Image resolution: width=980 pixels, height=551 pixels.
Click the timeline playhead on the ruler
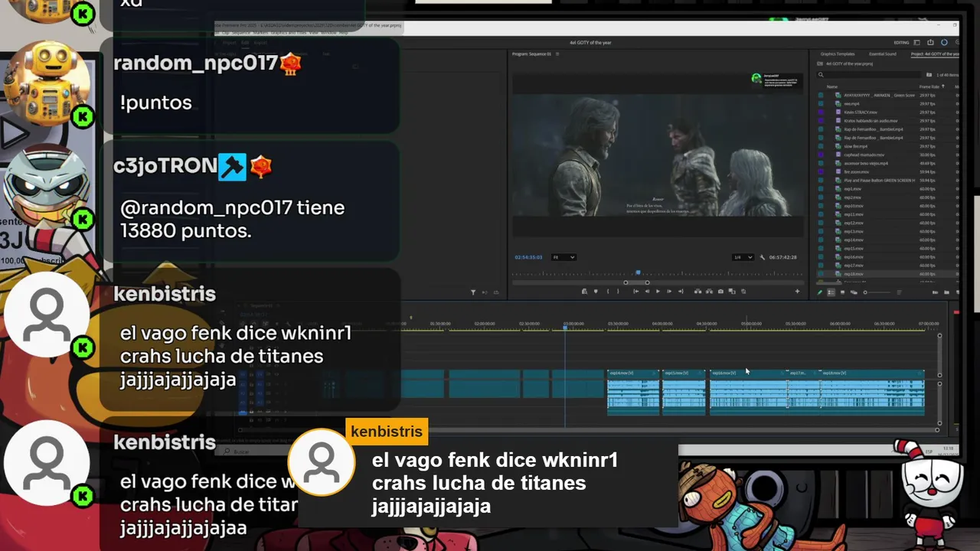click(566, 326)
